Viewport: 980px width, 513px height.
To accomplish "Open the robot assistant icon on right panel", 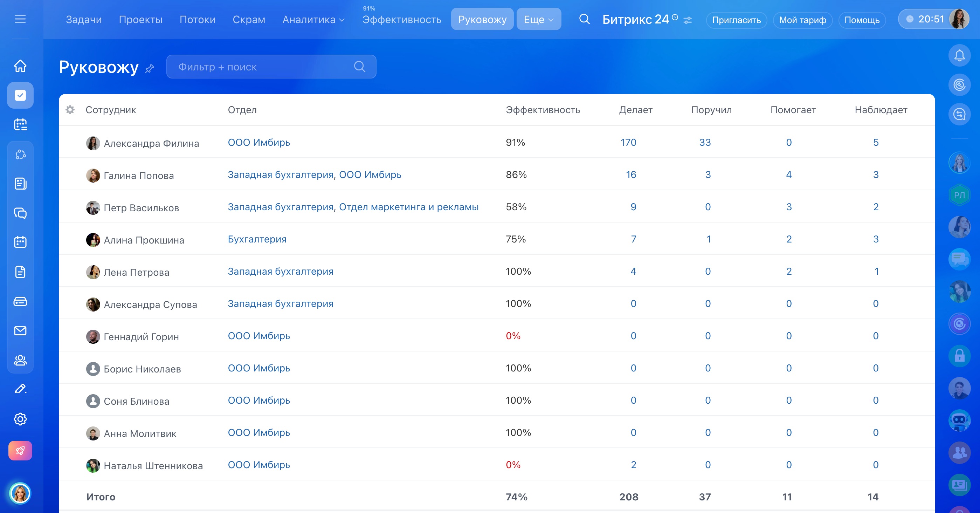I will [959, 420].
